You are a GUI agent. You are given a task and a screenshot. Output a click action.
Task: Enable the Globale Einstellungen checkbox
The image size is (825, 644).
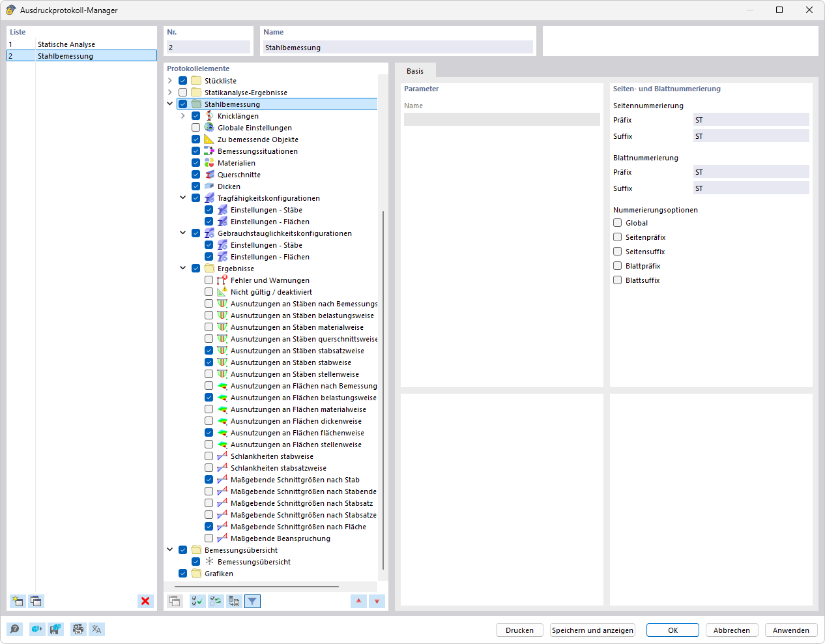196,128
